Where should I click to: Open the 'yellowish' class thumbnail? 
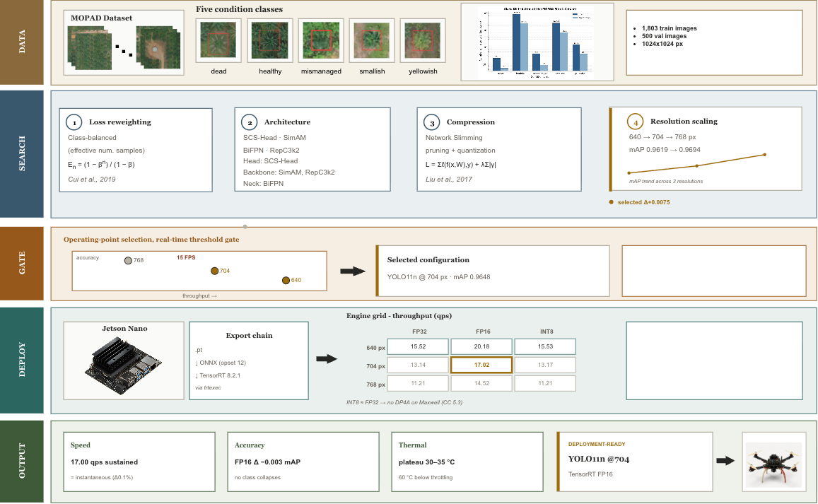[x=423, y=41]
